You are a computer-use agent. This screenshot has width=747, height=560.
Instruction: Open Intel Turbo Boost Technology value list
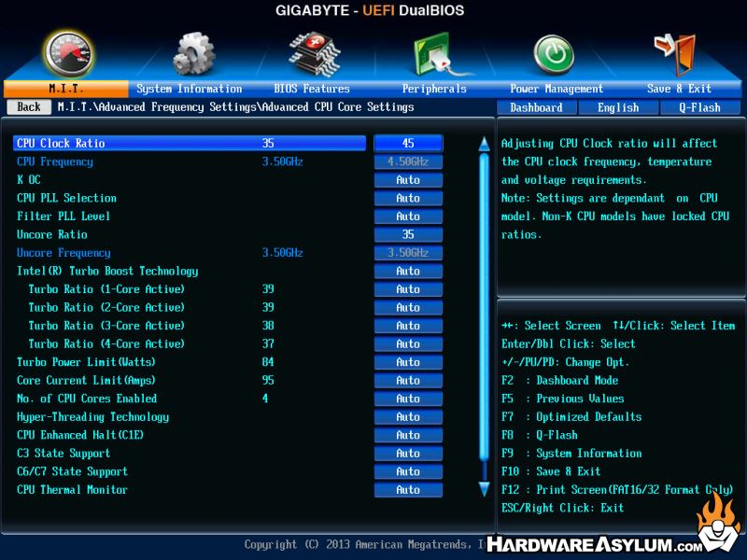(x=408, y=272)
